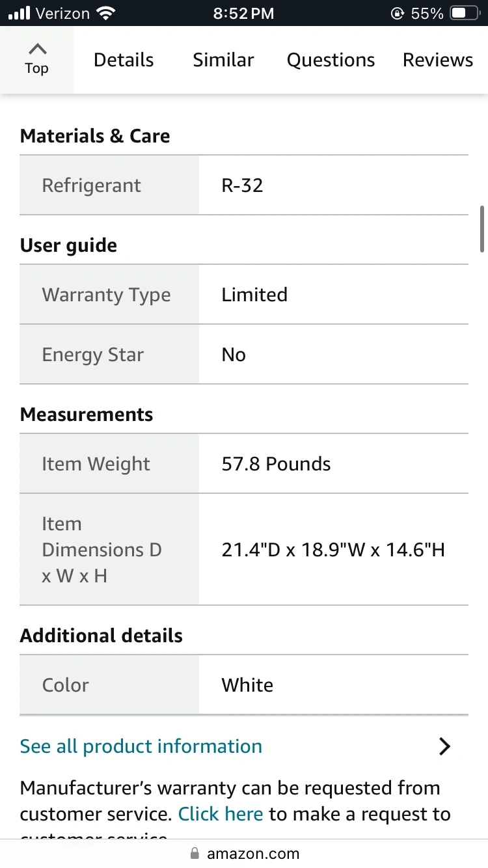Open See all product information link

(x=141, y=746)
